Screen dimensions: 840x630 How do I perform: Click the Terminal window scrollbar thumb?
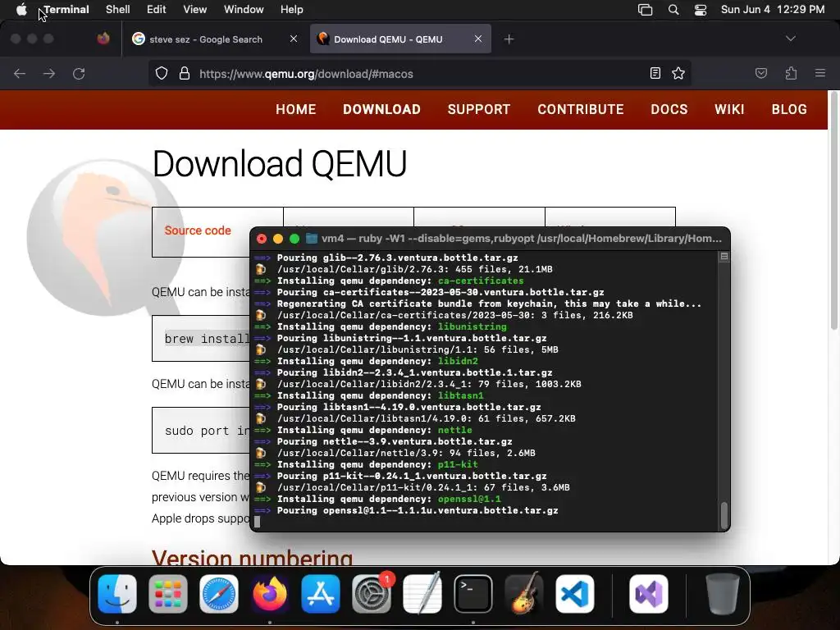(x=724, y=515)
